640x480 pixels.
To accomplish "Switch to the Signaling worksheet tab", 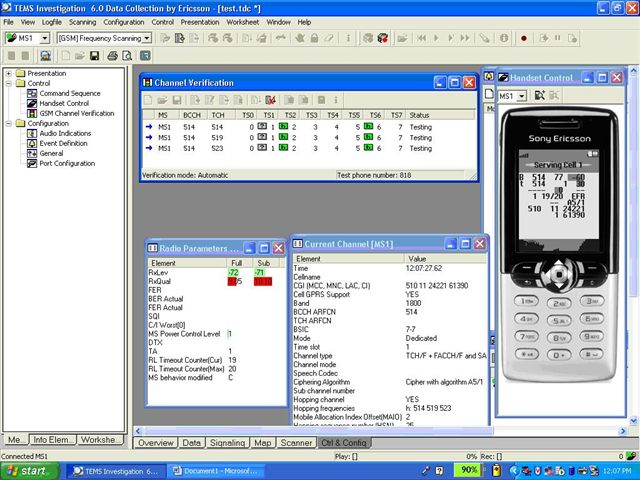I will (x=229, y=442).
